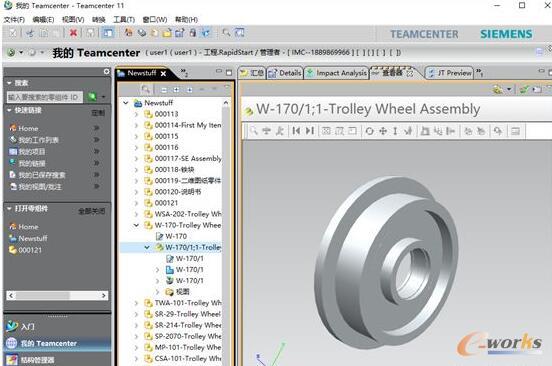Collapse the W-170-Trolley Wheel tree node
This screenshot has height=366, width=552.
click(x=137, y=225)
